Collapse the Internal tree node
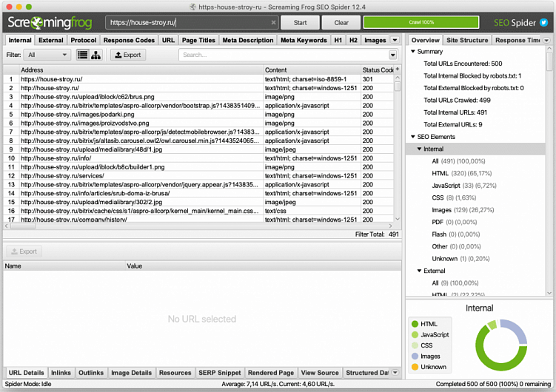This screenshot has height=392, width=556. [x=419, y=149]
